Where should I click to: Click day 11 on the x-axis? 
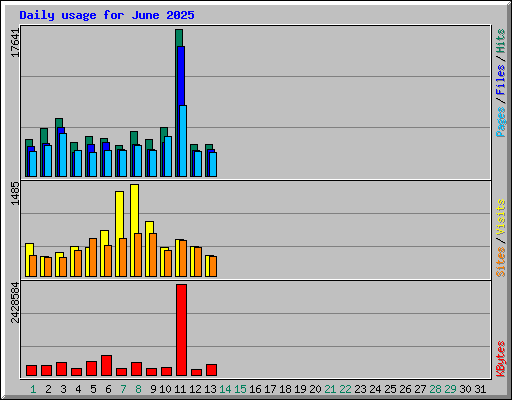click(x=180, y=389)
